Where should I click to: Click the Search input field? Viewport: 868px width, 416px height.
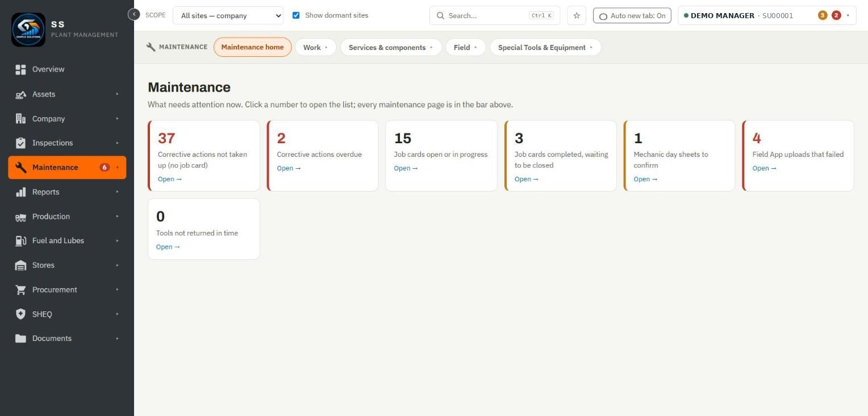pos(494,16)
